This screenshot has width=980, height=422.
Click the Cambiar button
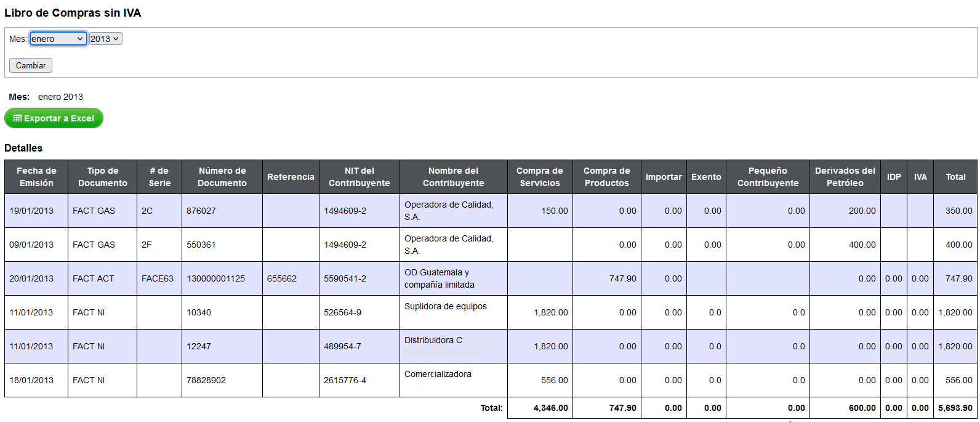[31, 65]
